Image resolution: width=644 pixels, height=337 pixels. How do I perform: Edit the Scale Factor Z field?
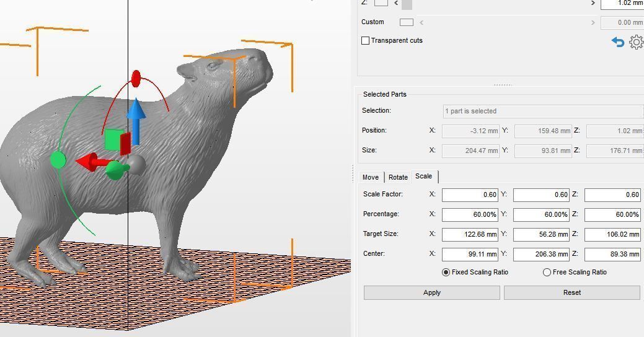pos(612,195)
